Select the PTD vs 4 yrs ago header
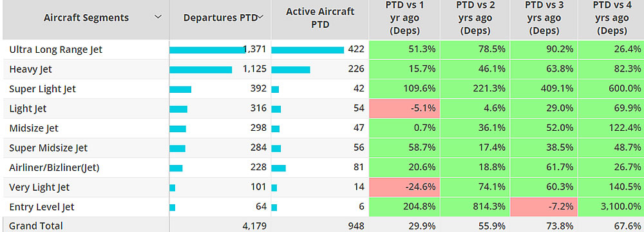Viewport: 644px width, 232px height. coord(612,17)
